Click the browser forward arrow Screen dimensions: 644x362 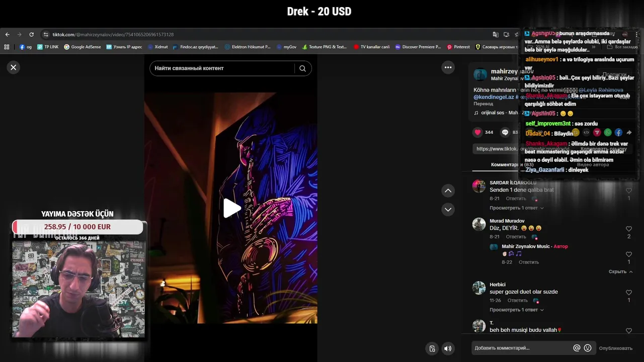(x=19, y=35)
